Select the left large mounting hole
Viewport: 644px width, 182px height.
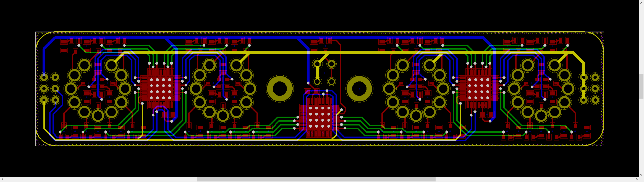click(x=280, y=89)
